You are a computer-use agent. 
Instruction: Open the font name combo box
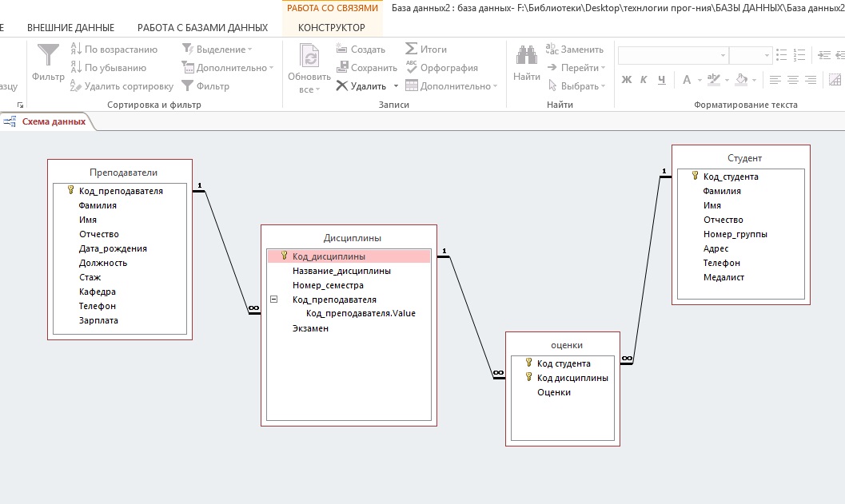pyautogui.click(x=672, y=55)
